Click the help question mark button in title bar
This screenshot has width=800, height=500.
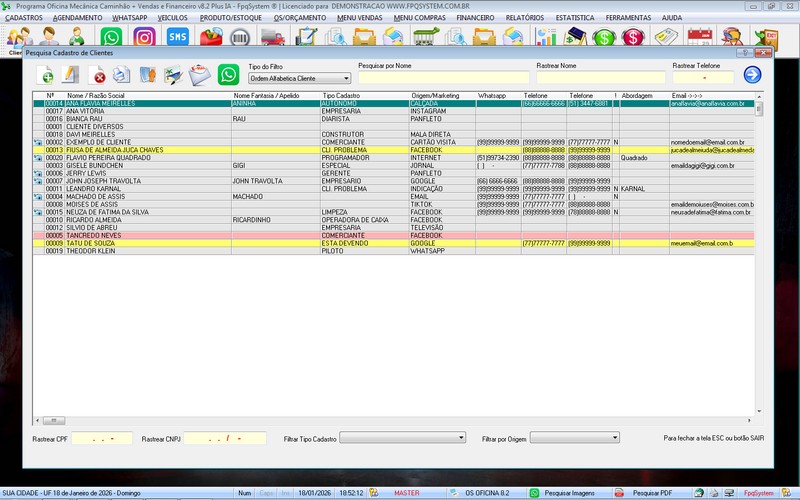point(744,53)
